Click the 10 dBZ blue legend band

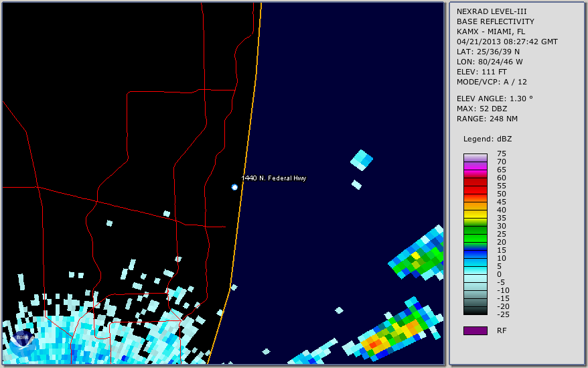(x=475, y=263)
